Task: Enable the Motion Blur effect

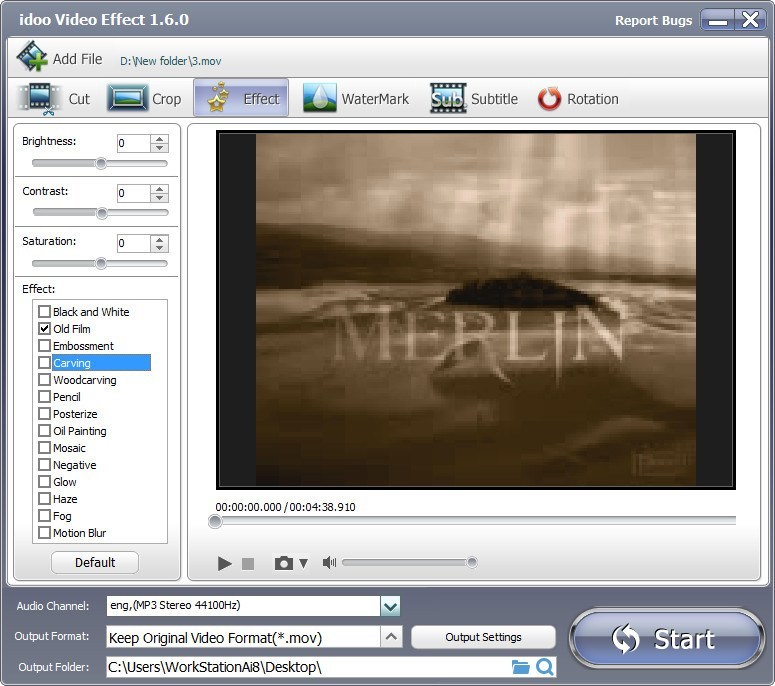Action: pyautogui.click(x=44, y=532)
